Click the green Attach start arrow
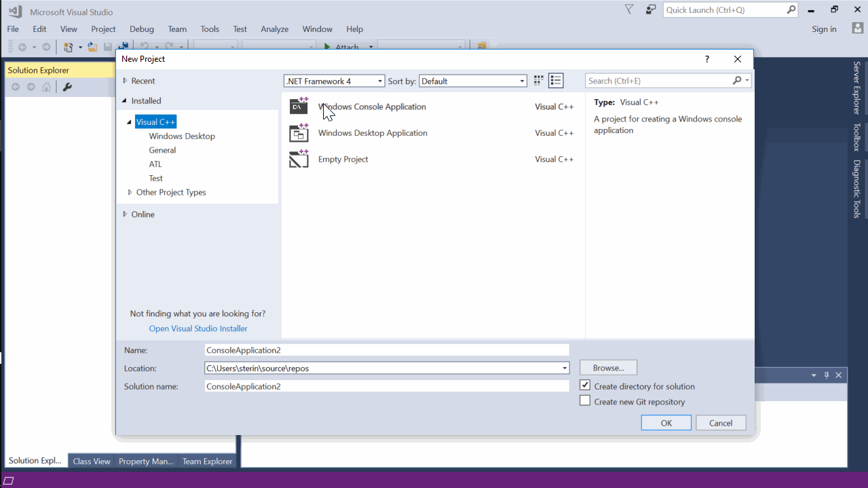 tap(327, 47)
